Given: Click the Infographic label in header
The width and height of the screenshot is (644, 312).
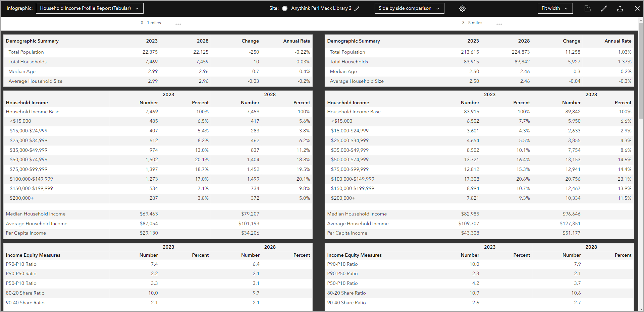Looking at the screenshot, I should (x=19, y=8).
